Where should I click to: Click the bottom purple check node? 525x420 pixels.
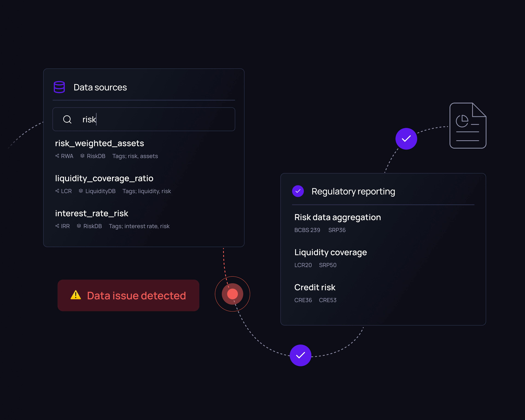coord(300,355)
